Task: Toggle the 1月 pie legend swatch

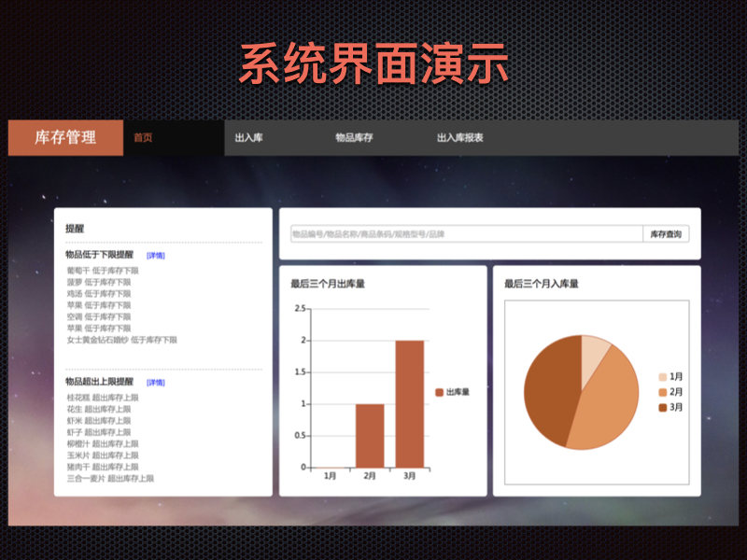Action: click(662, 377)
